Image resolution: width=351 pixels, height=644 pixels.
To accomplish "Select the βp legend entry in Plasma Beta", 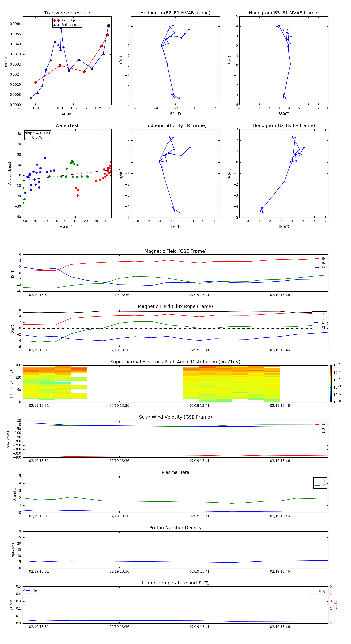I will tap(320, 480).
